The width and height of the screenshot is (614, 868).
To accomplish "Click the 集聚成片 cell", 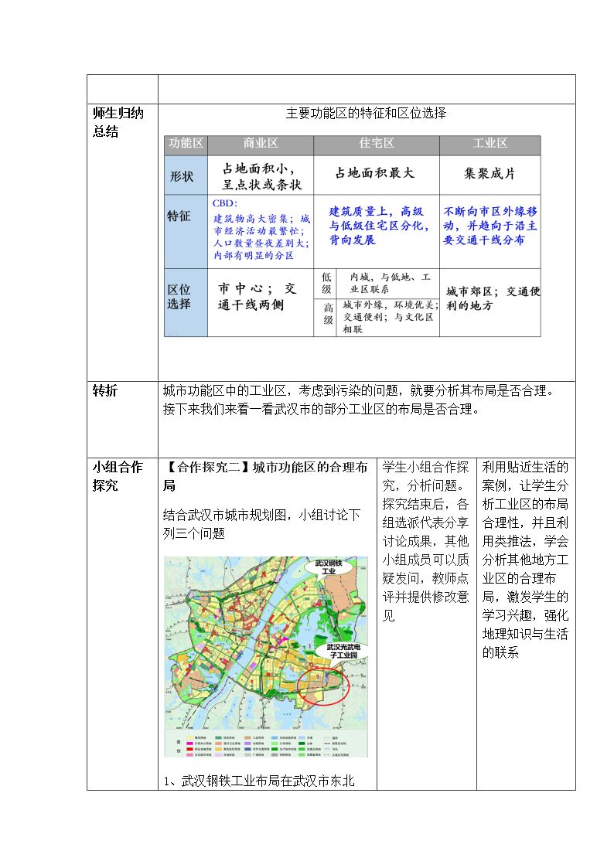I will point(490,173).
